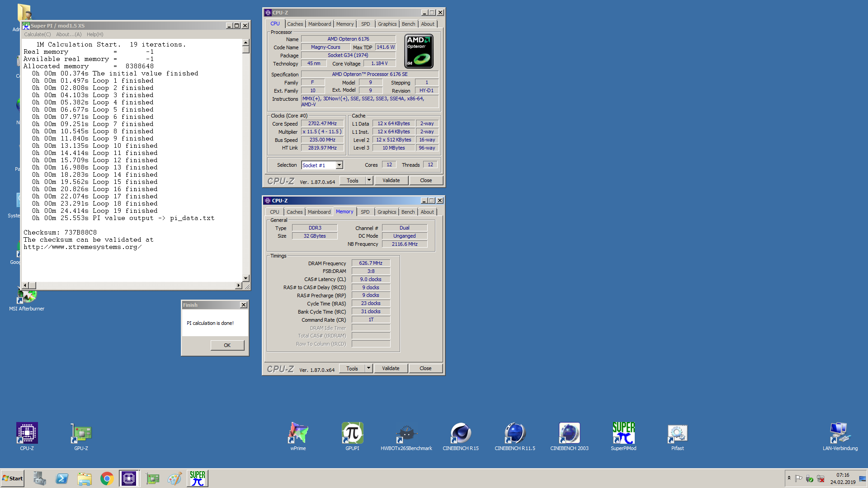Open CINEBENCH R15 shortcut
Screen dimensions: 868x488
tap(461, 436)
